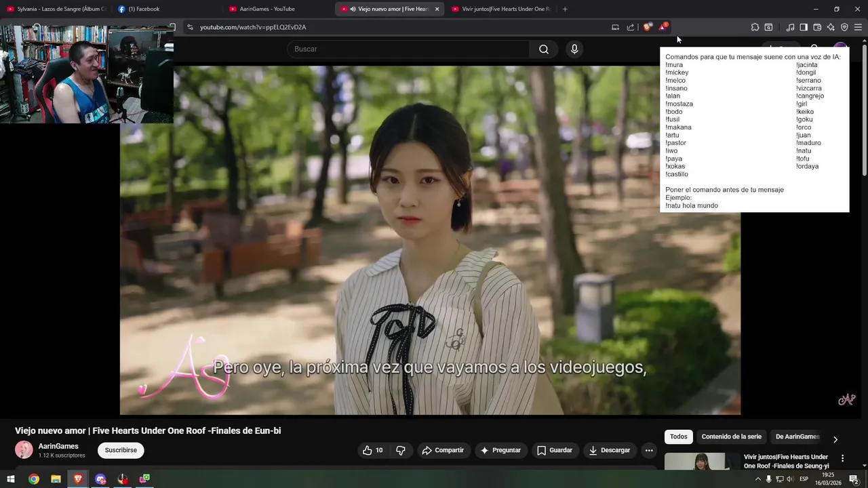The image size is (868, 488).
Task: Click the ESP language indicator in tray
Action: [x=804, y=479]
